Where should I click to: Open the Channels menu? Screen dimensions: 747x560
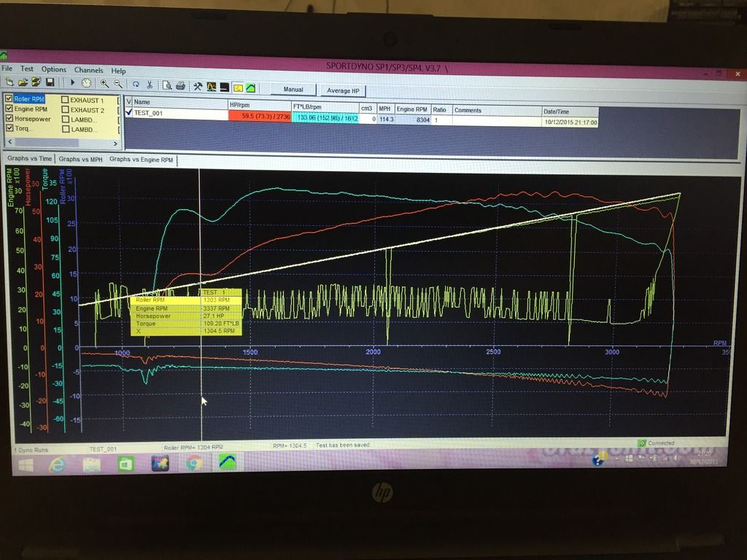pos(88,70)
